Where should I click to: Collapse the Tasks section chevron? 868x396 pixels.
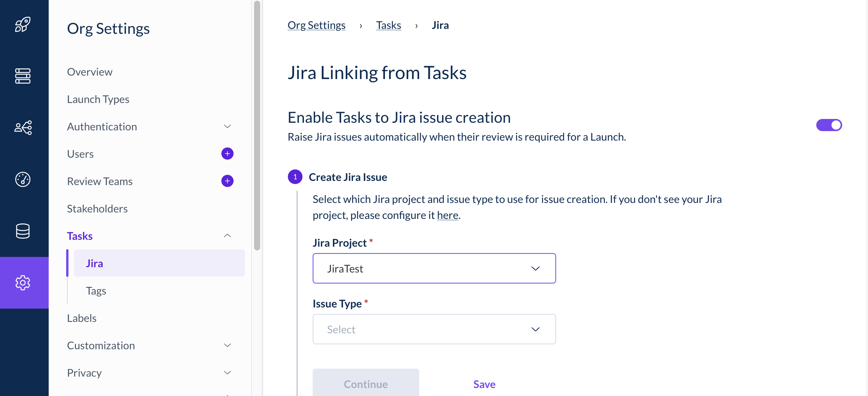pyautogui.click(x=227, y=236)
